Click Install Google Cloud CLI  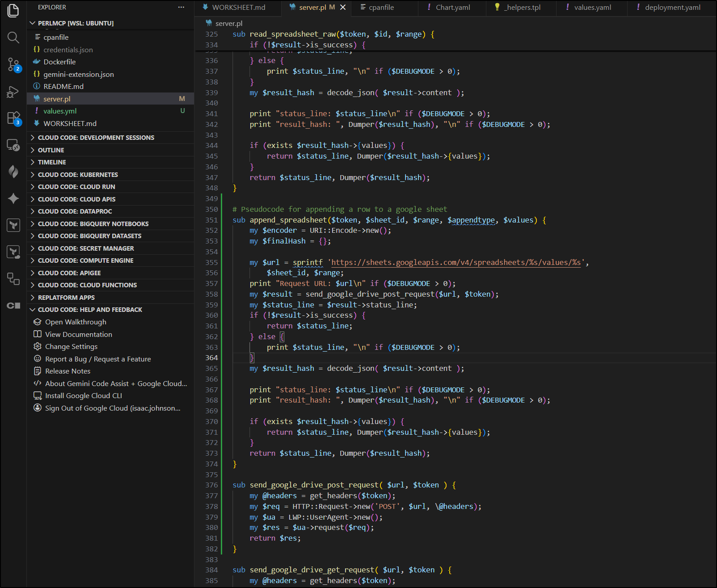click(x=83, y=396)
